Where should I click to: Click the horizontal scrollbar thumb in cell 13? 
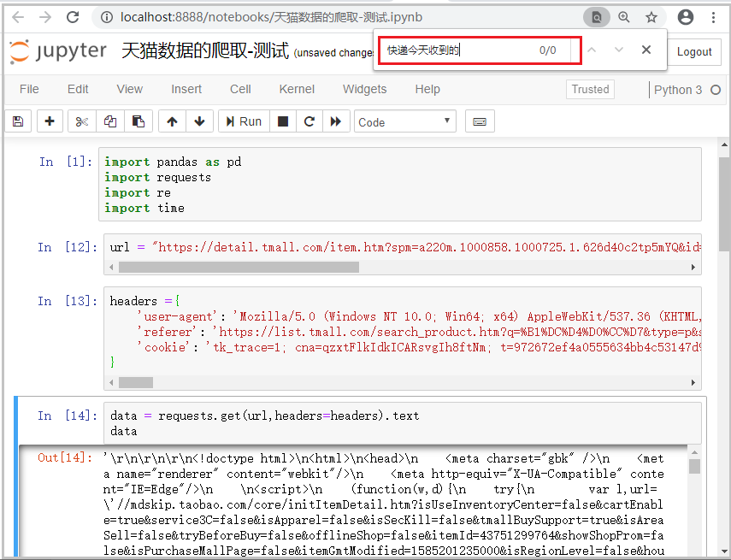coord(136,383)
